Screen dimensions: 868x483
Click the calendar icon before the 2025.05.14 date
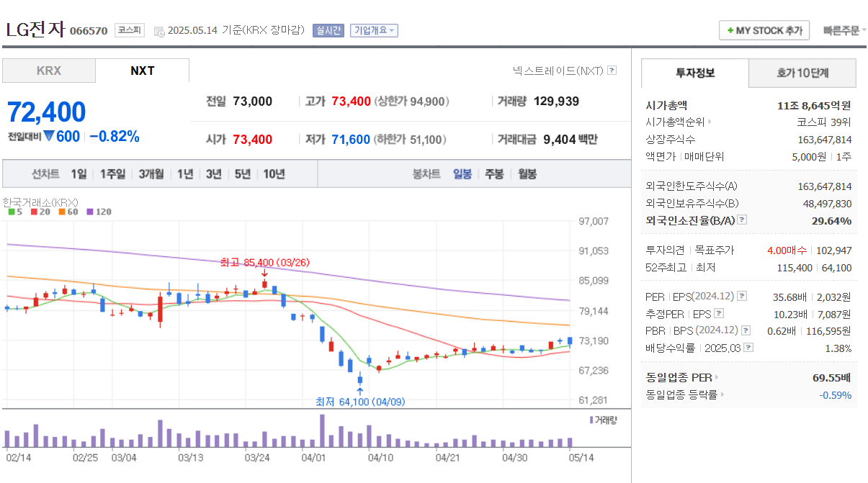coord(160,30)
